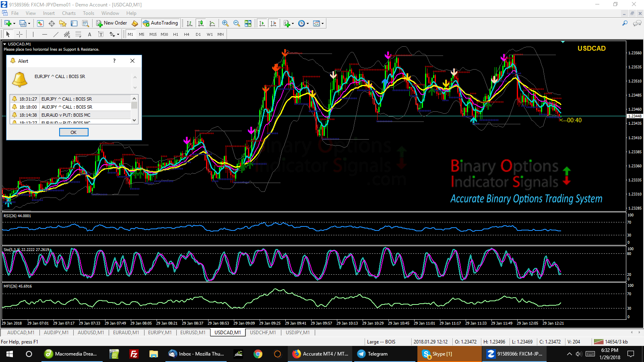Switch to D1 timeframe

(x=198, y=34)
